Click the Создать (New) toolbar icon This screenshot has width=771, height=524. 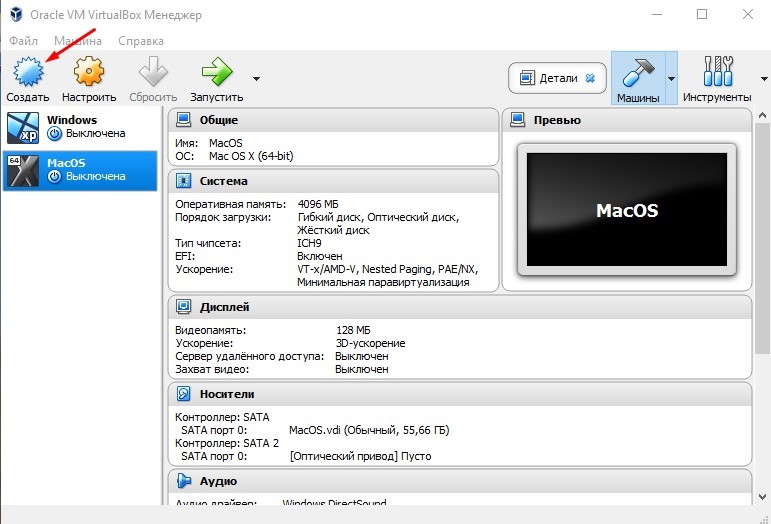coord(27,73)
